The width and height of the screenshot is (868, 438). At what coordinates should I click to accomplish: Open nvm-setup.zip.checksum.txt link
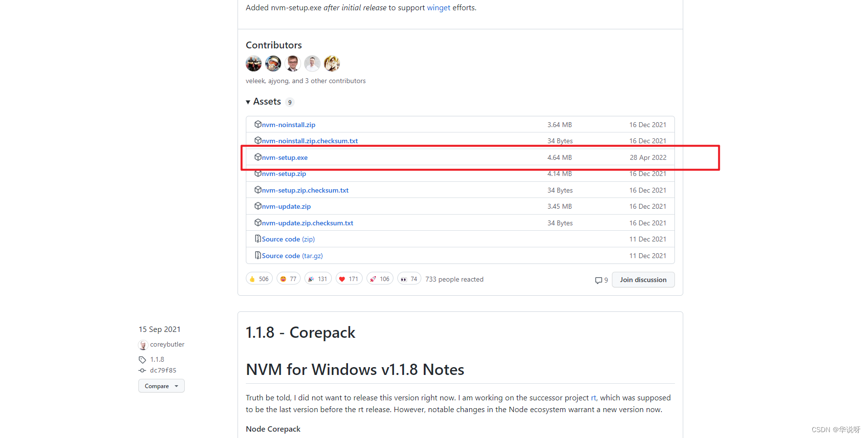pos(305,190)
